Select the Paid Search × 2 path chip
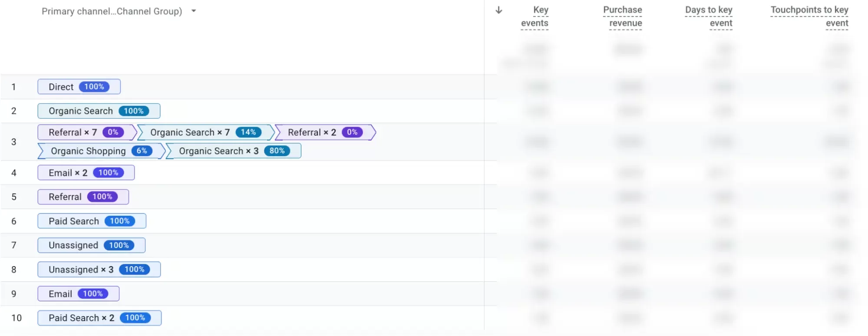Viewport: 868px width, 336px height. click(99, 318)
